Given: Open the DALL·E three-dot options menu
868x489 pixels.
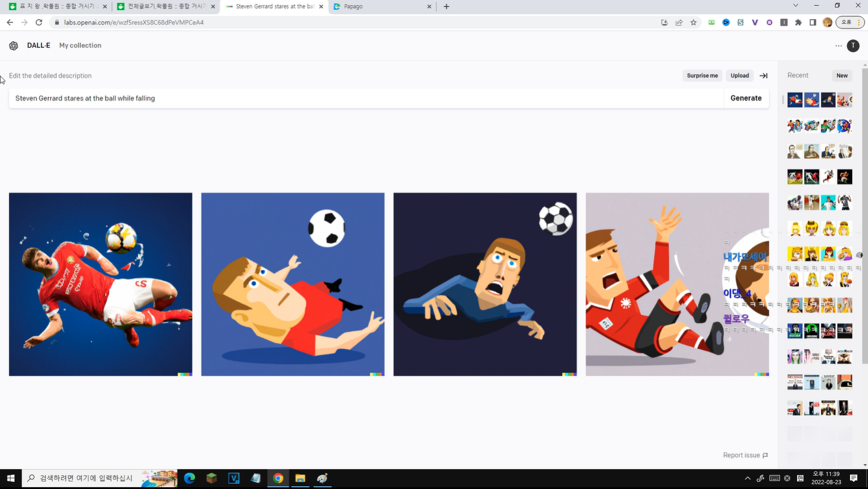Looking at the screenshot, I should pos(838,45).
